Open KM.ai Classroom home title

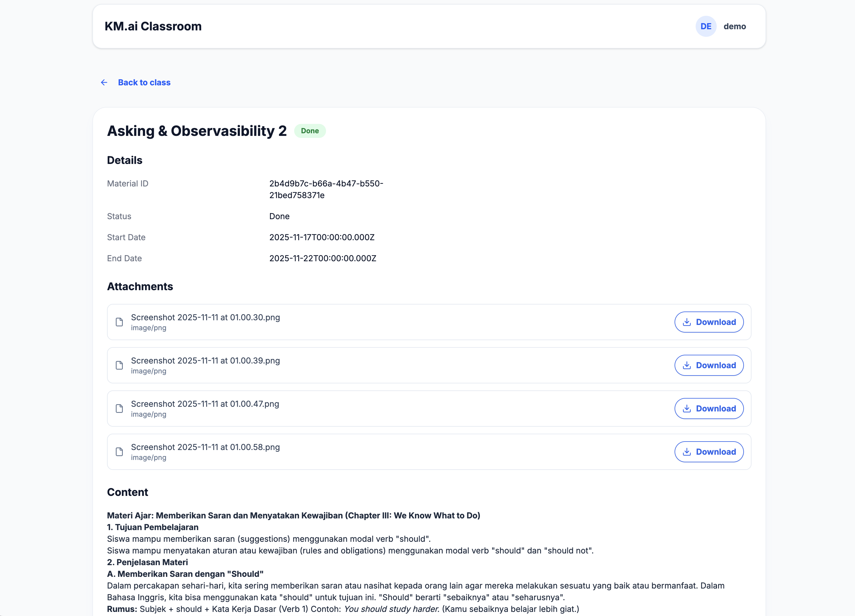click(x=153, y=26)
